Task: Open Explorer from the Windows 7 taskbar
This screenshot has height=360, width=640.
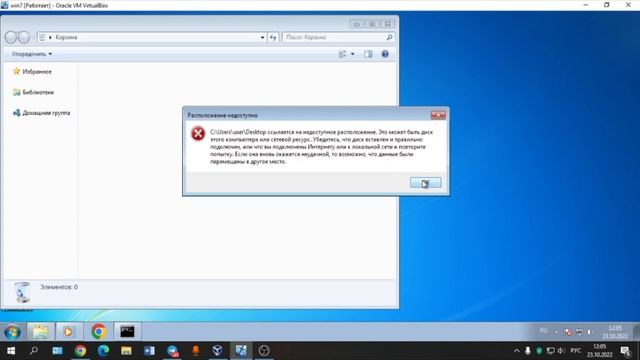Action: click(x=40, y=331)
